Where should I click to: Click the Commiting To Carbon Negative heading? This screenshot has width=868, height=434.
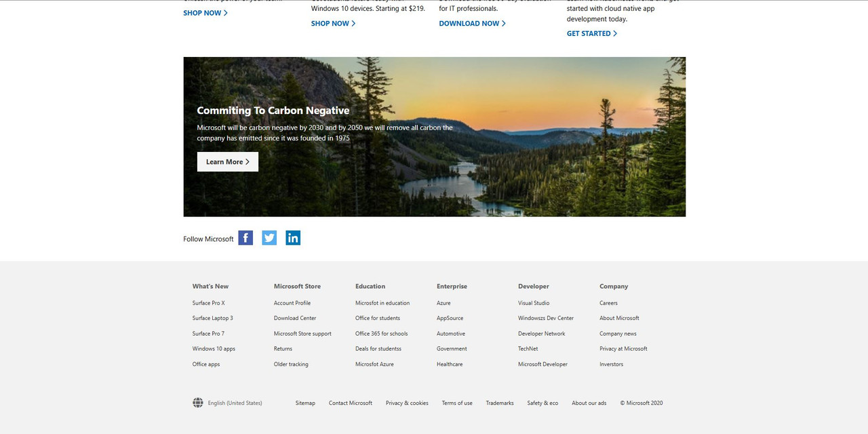273,111
